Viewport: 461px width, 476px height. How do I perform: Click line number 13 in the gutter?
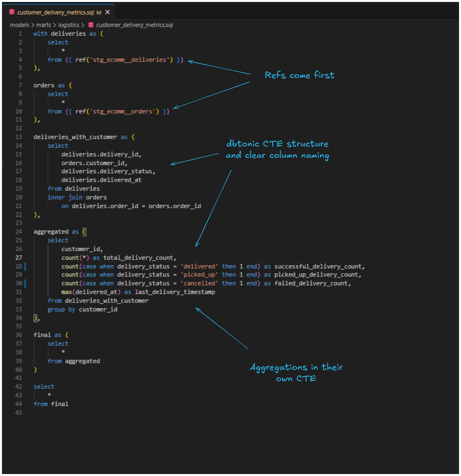19,137
